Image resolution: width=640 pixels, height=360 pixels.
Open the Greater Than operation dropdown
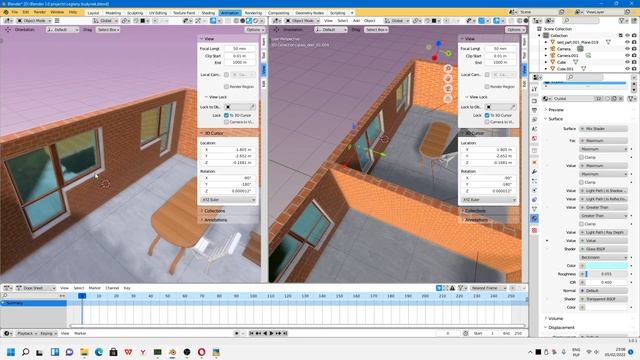tap(604, 216)
